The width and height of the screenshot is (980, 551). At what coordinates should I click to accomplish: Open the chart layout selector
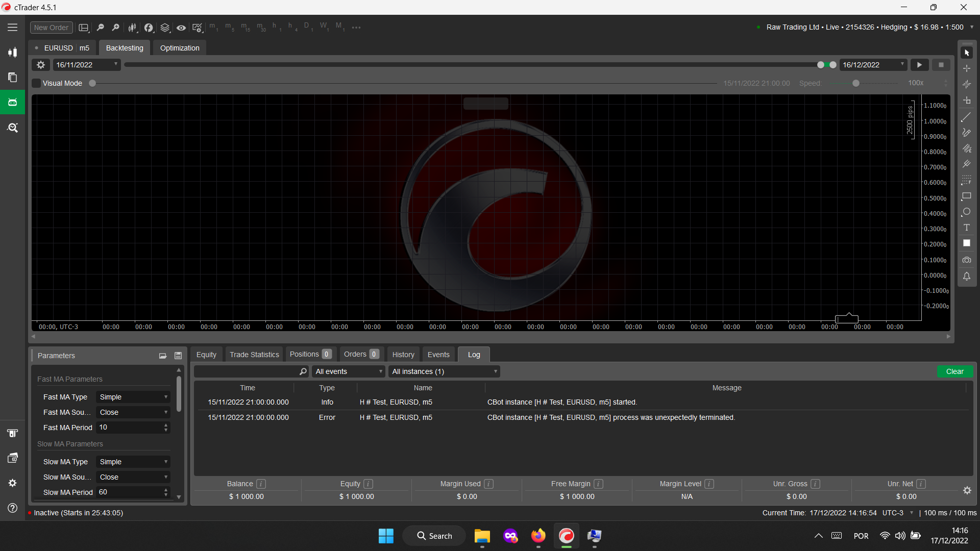[84, 28]
